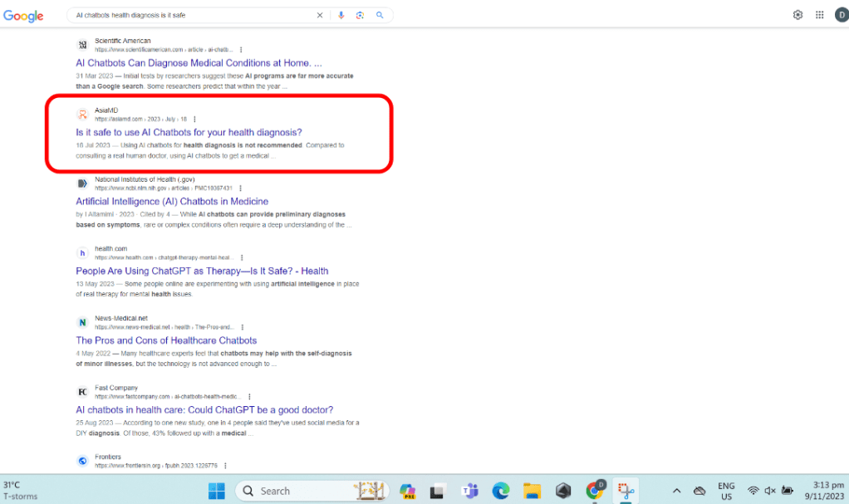Click the Google account avatar
Viewport: 849px width, 504px height.
tap(841, 15)
